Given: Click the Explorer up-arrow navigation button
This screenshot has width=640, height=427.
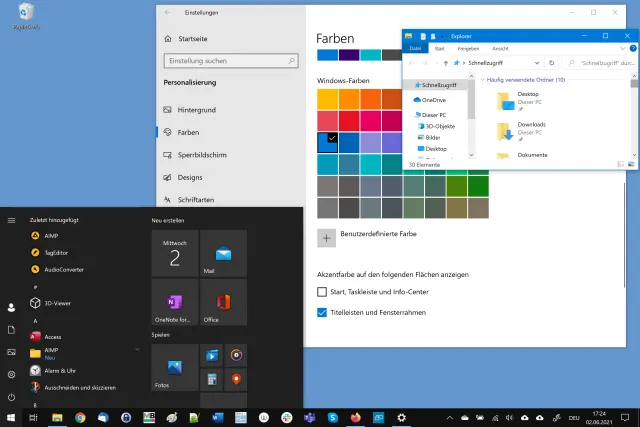Looking at the screenshot, I should [445, 62].
